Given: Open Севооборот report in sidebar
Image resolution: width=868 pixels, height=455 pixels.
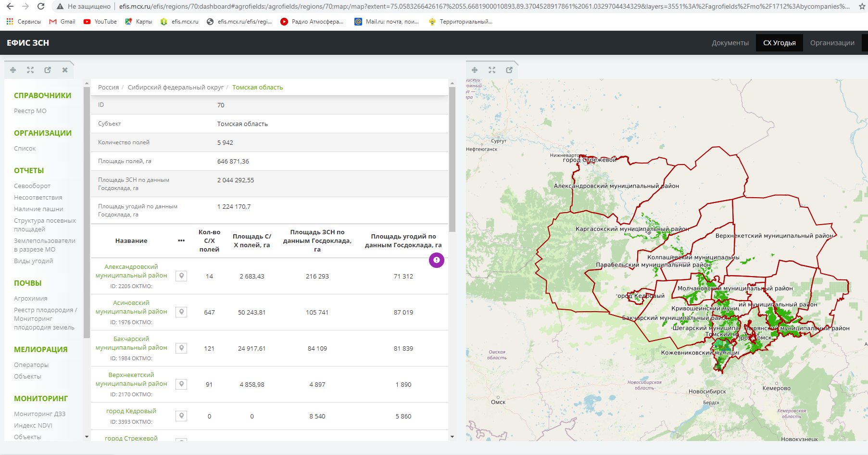Looking at the screenshot, I should coord(32,186).
